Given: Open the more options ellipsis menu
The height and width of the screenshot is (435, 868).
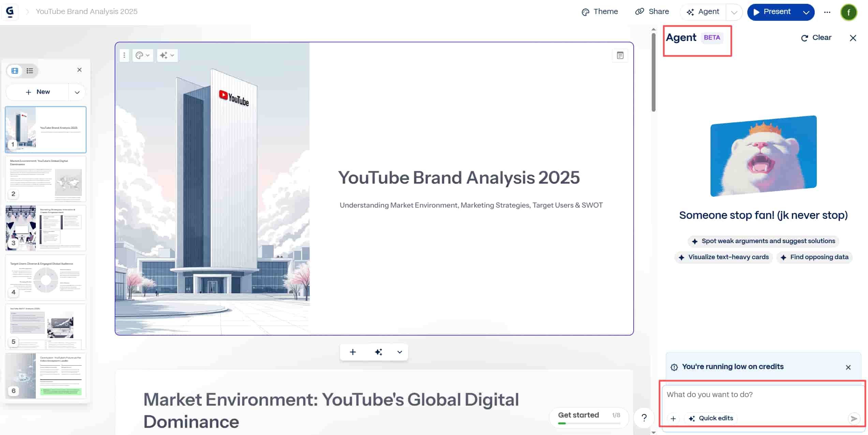Looking at the screenshot, I should [x=827, y=12].
